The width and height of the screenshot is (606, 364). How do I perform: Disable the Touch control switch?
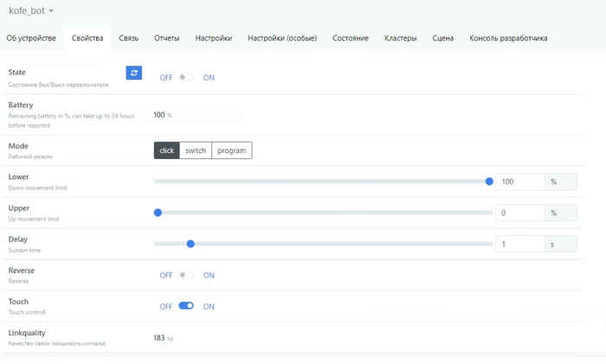click(185, 306)
